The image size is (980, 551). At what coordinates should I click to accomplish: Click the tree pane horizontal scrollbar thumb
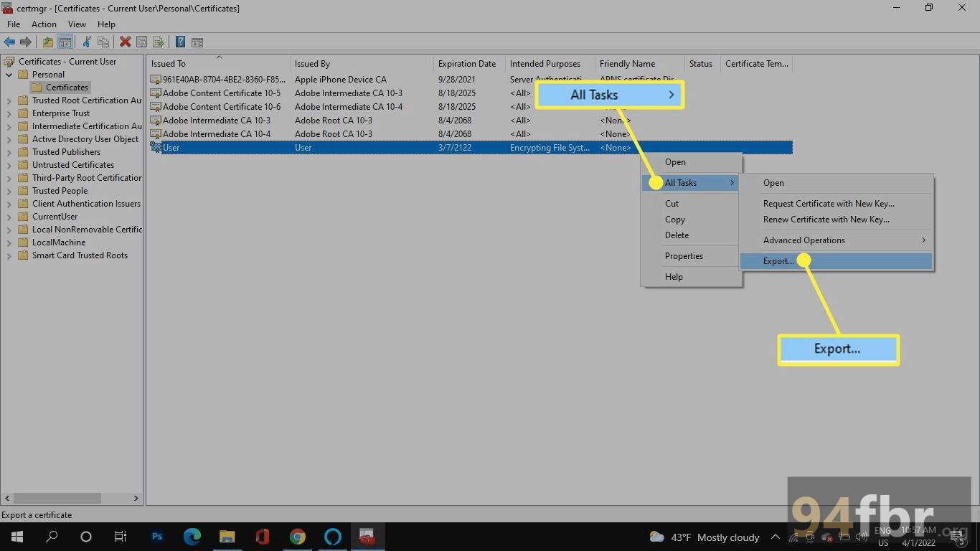coord(57,498)
